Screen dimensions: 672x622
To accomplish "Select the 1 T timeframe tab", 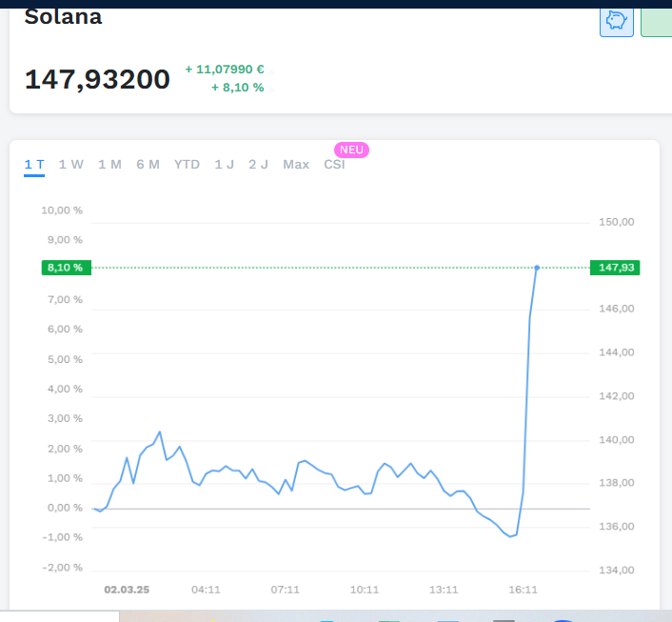I will coord(34,165).
